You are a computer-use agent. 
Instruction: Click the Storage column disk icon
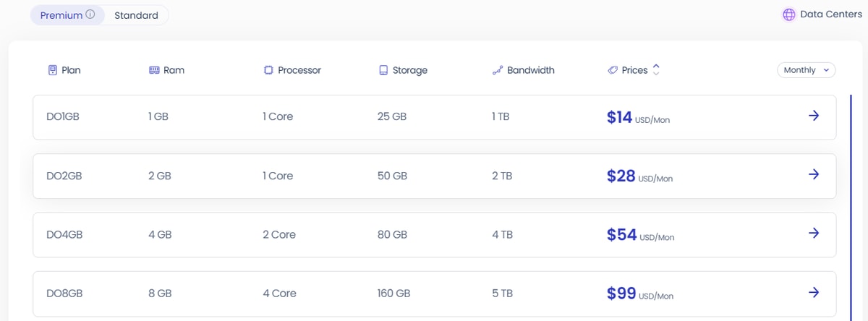(383, 70)
